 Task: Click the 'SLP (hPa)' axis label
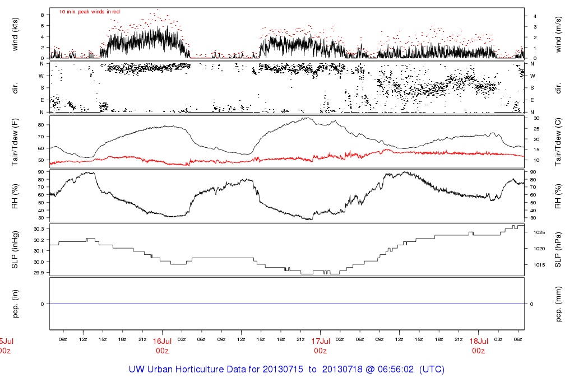(558, 250)
